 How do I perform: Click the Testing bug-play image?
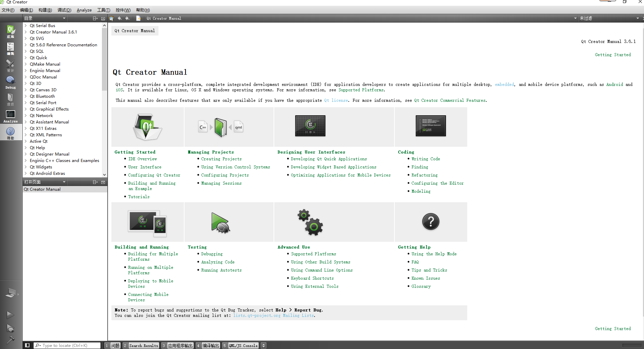(220, 222)
